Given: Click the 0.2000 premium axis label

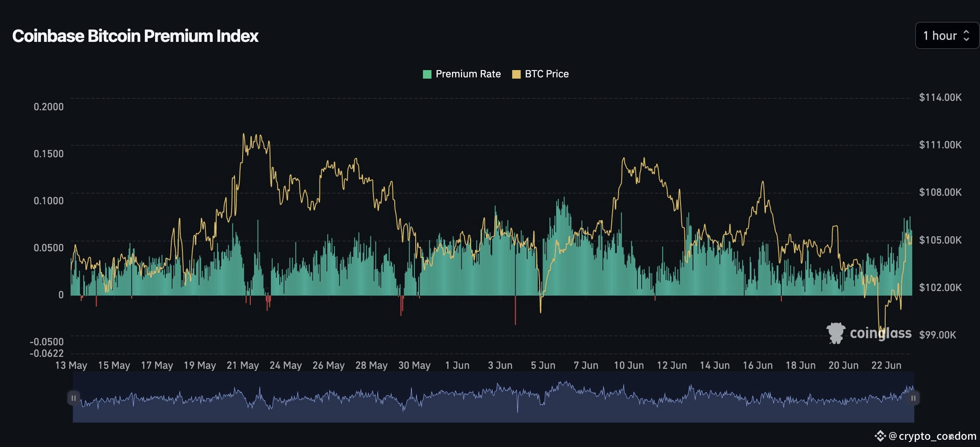Looking at the screenshot, I should point(49,107).
